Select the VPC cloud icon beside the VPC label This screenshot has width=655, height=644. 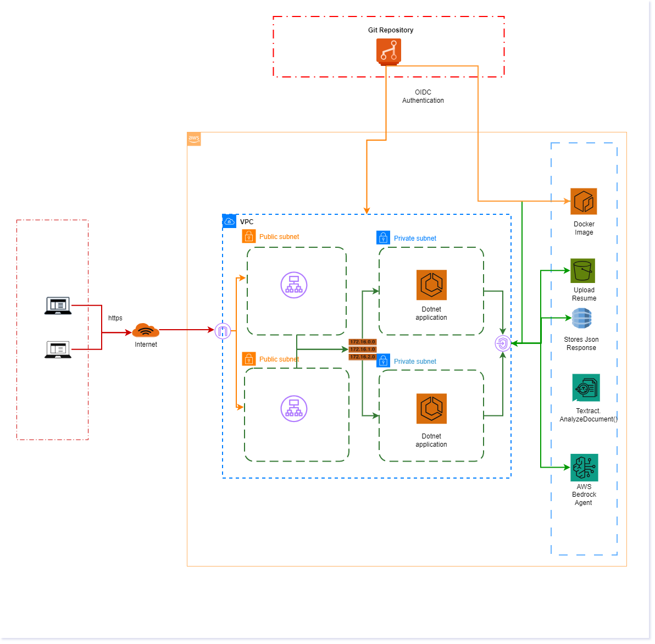230,220
